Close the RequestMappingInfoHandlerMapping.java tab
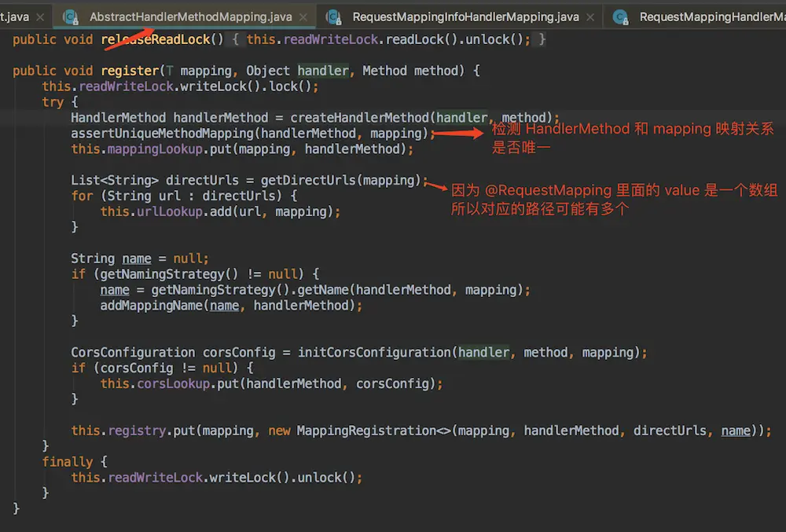The image size is (786, 532). 592,17
